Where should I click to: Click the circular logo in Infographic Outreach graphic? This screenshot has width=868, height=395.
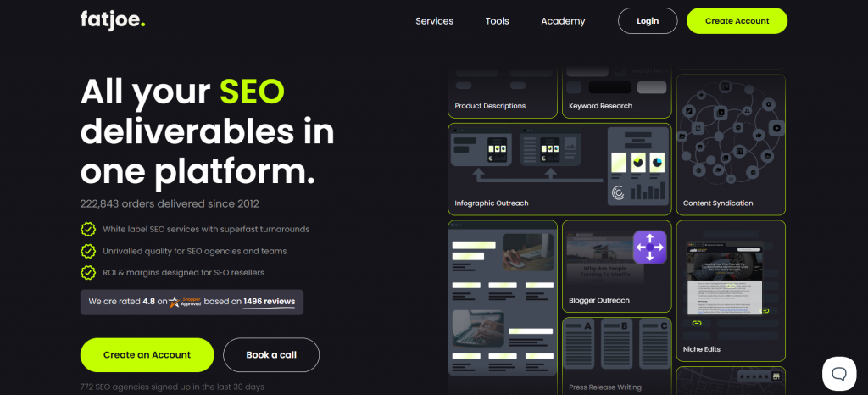tap(618, 192)
